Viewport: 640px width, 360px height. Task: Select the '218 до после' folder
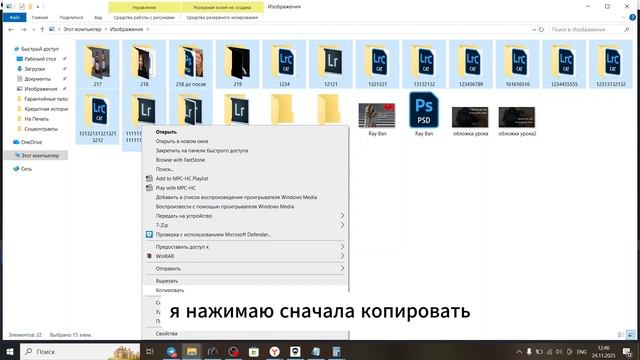[x=191, y=64]
